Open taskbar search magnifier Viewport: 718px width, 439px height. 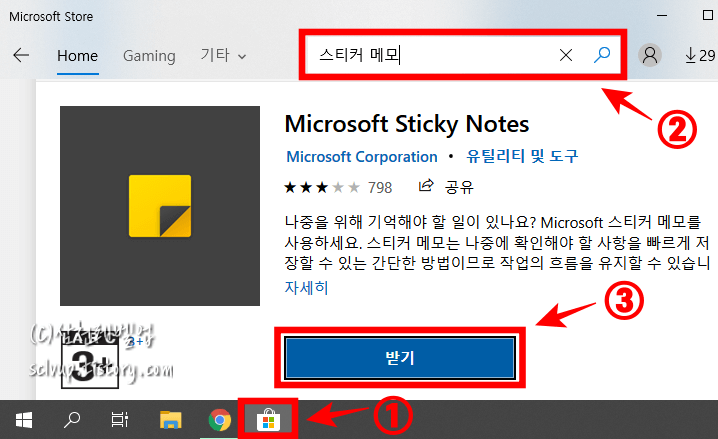pos(72,420)
